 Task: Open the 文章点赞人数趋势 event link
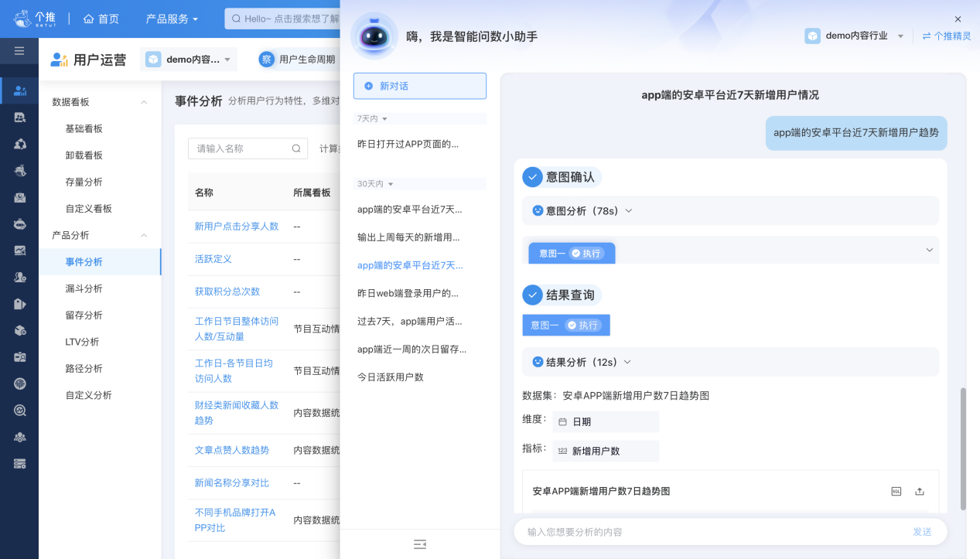[232, 450]
